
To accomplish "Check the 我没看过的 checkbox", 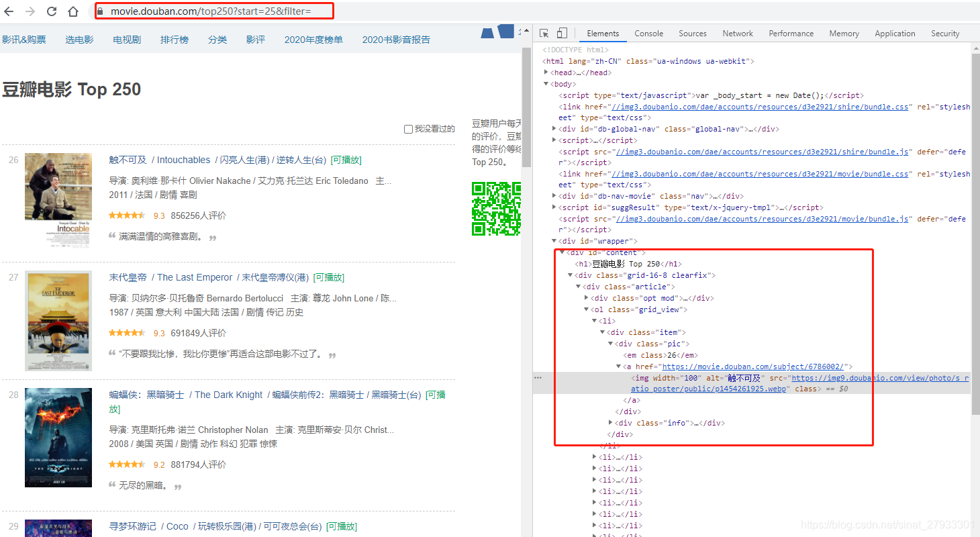I will (x=408, y=129).
